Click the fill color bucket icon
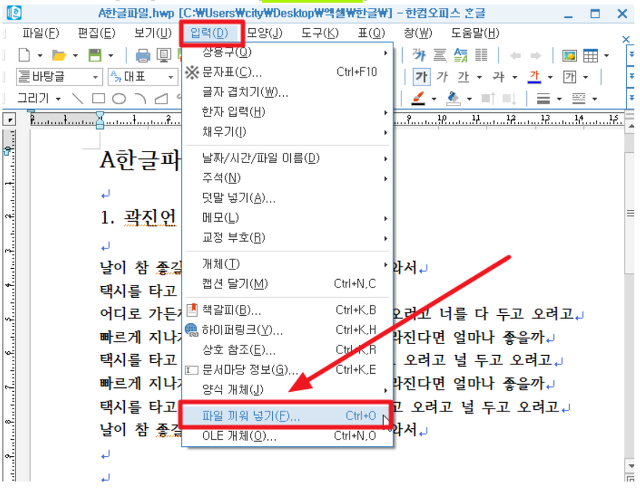The image size is (640, 494). click(454, 98)
